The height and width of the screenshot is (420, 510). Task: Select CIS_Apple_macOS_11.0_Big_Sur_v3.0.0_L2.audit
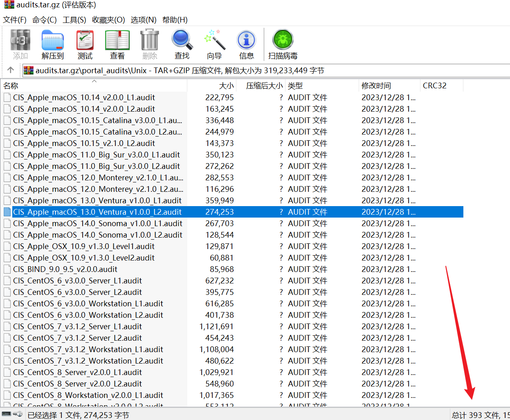click(97, 166)
